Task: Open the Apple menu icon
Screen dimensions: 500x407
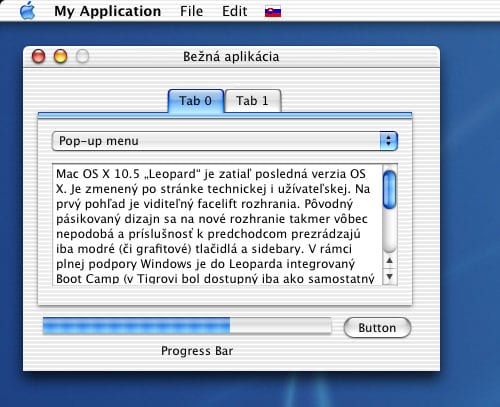Action: pyautogui.click(x=28, y=11)
